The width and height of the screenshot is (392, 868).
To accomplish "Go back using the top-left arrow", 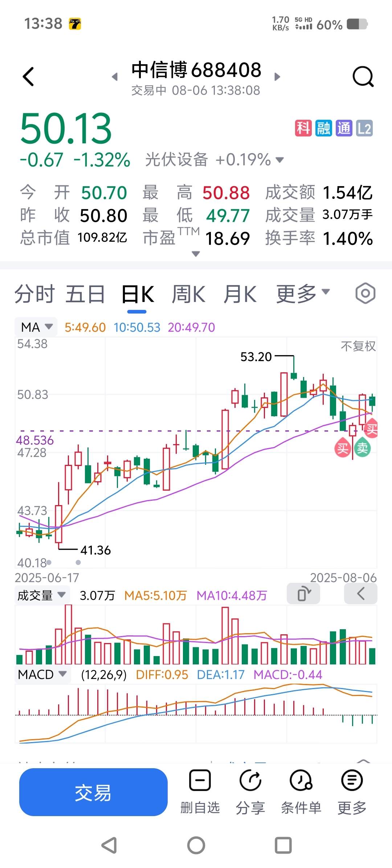I will 28,77.
